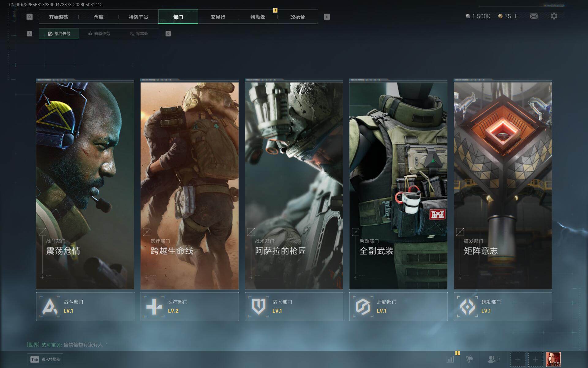This screenshot has height=368, width=588.
Task: Select the 部门任务 sub-tab
Action: 59,34
